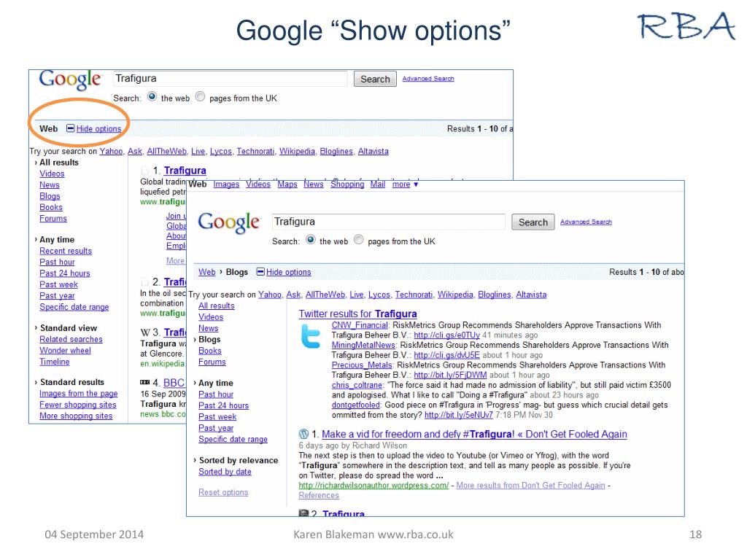The width and height of the screenshot is (747, 560).
Task: Click the minus icon beside Hide options in back window
Action: pyautogui.click(x=71, y=128)
